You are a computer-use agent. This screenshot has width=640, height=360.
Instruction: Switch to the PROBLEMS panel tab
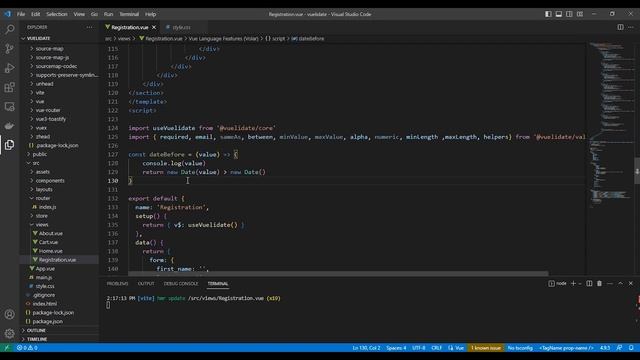point(118,284)
